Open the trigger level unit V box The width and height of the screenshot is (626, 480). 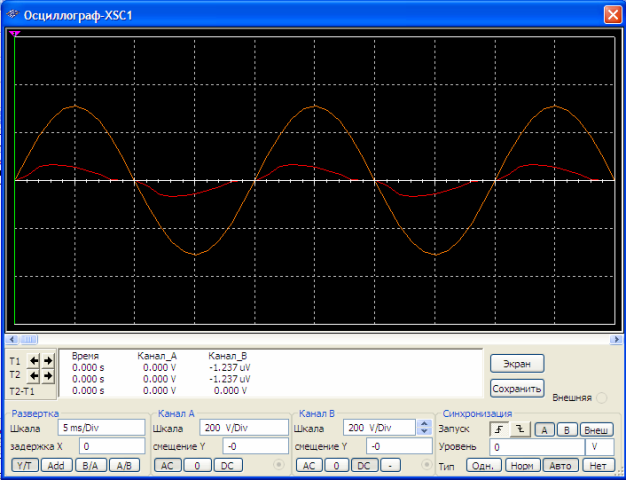click(600, 447)
